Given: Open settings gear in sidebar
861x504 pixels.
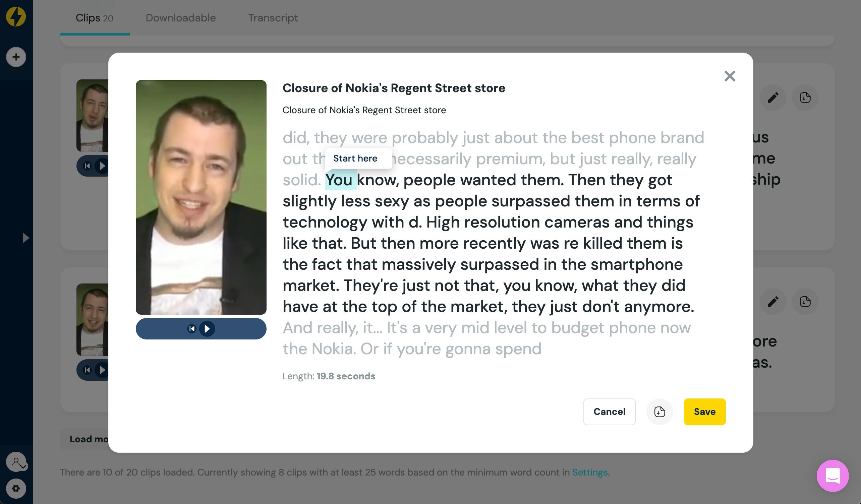Looking at the screenshot, I should tap(16, 488).
